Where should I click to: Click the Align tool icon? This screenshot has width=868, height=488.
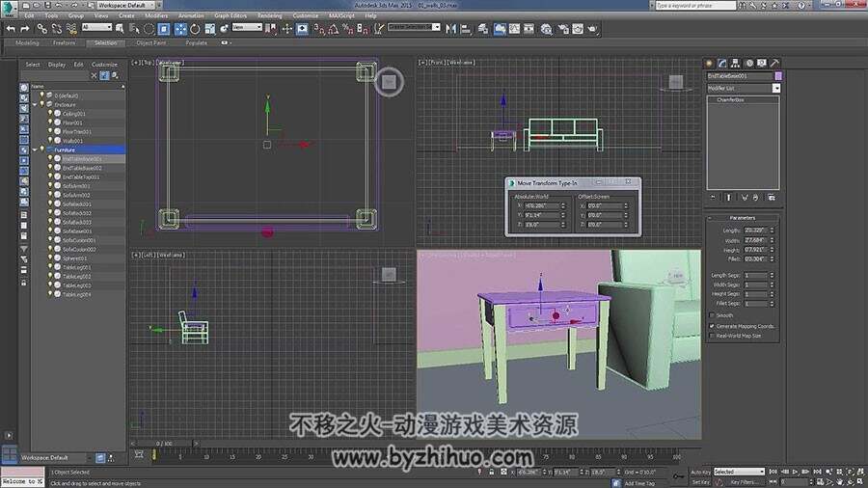(x=466, y=29)
